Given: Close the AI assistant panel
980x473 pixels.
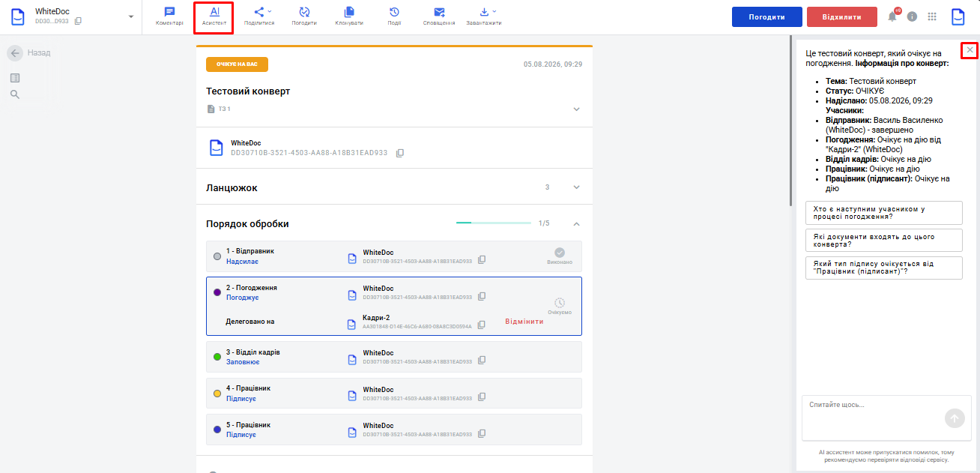Looking at the screenshot, I should coord(970,50).
